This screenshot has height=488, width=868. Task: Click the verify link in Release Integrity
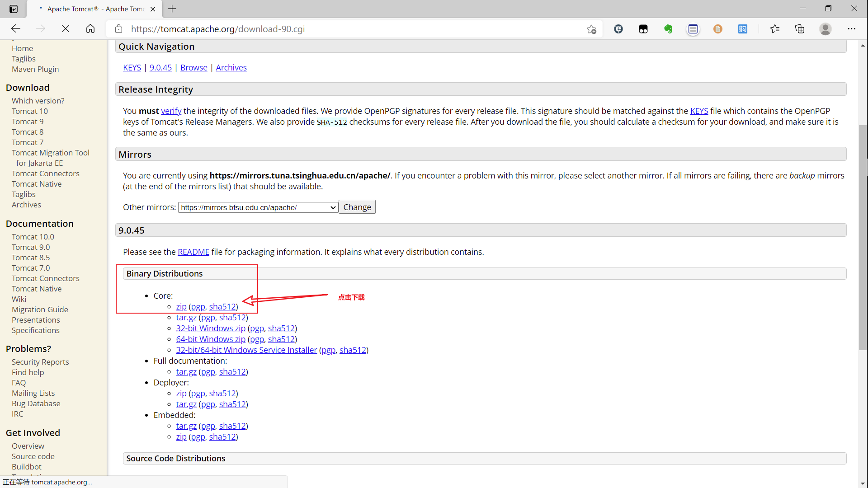[171, 111]
